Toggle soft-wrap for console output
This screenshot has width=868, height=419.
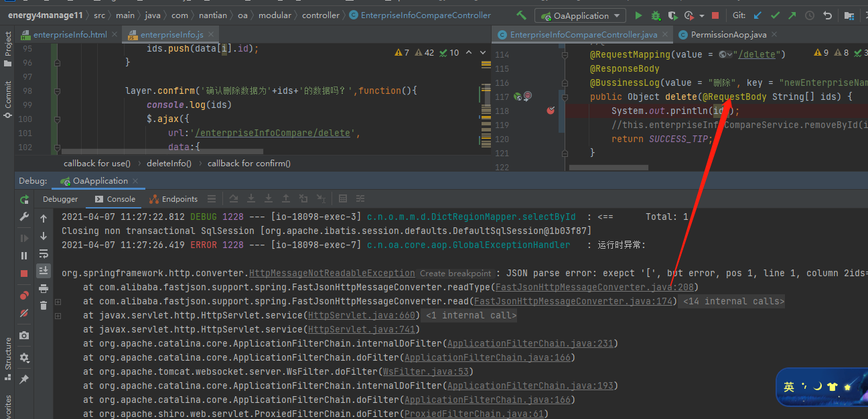[x=44, y=254]
